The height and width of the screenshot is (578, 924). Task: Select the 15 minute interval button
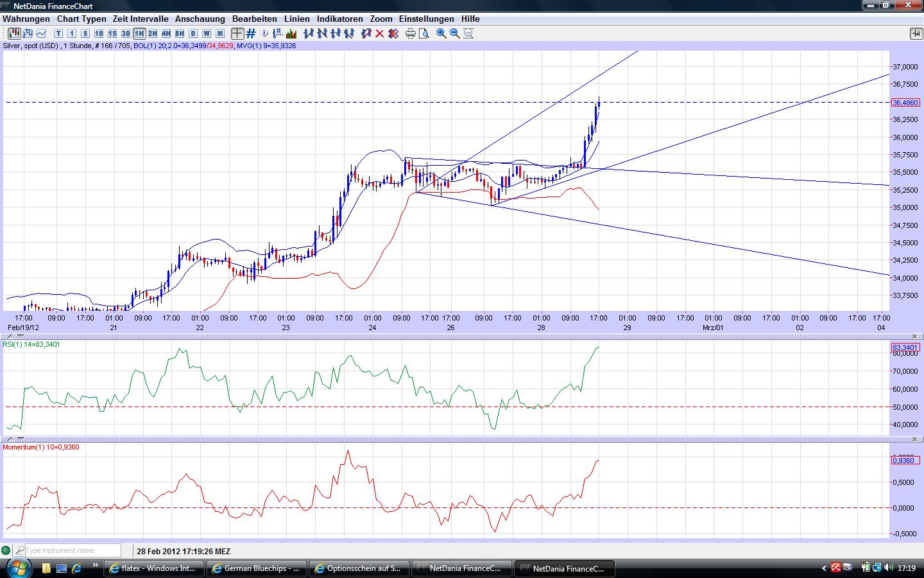112,33
